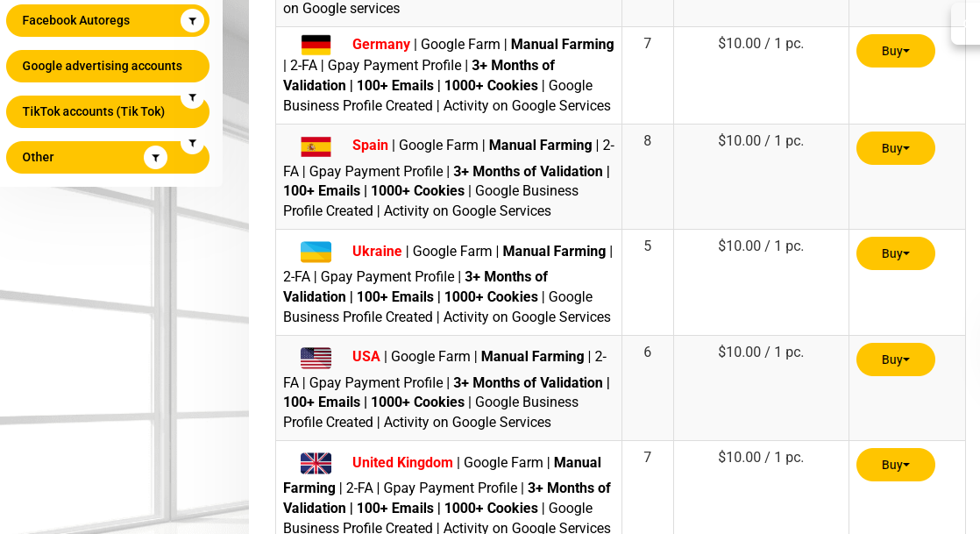
Task: Open the Buy dropdown for United Kingdom listing
Action: pos(895,465)
